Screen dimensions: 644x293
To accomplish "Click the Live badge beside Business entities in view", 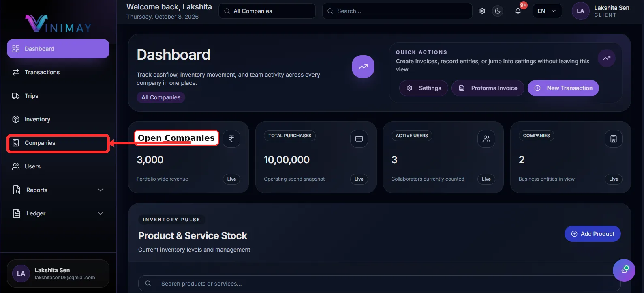I will (x=614, y=179).
